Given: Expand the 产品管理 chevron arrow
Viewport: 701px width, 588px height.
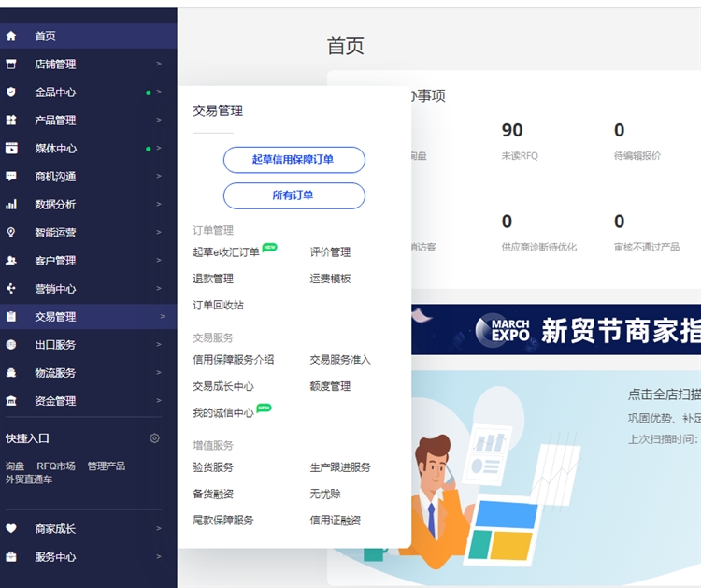Looking at the screenshot, I should pyautogui.click(x=159, y=120).
